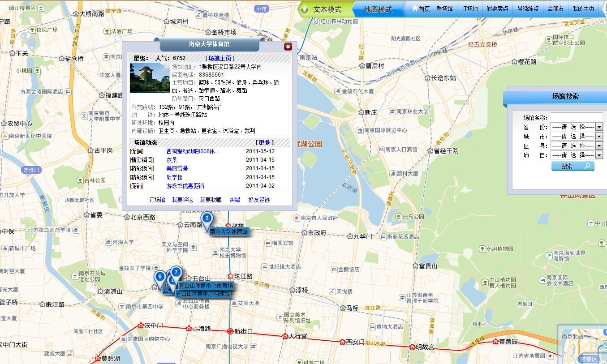The width and height of the screenshot is (607, 364).
Task: Click the venue photo thumbnail
Action: click(x=150, y=78)
